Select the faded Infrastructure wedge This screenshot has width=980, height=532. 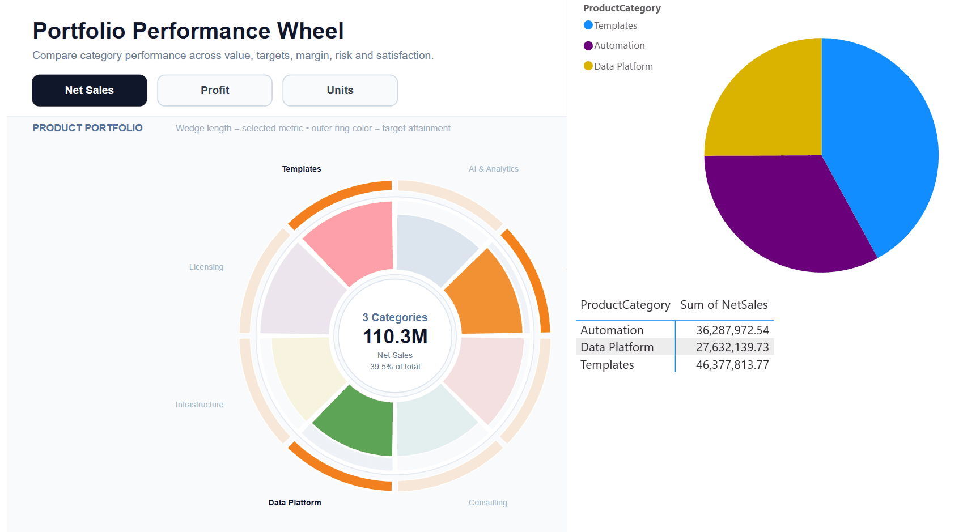[x=304, y=374]
